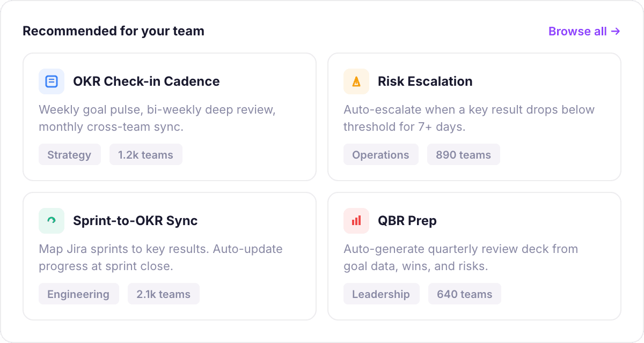Click the green Sprint-to-OKR Sync icon
The height and width of the screenshot is (343, 644).
click(x=52, y=221)
